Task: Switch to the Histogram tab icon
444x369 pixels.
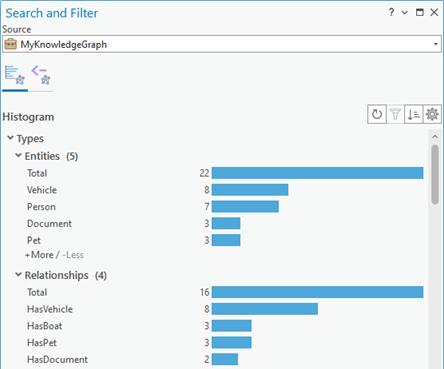Action: (15, 75)
